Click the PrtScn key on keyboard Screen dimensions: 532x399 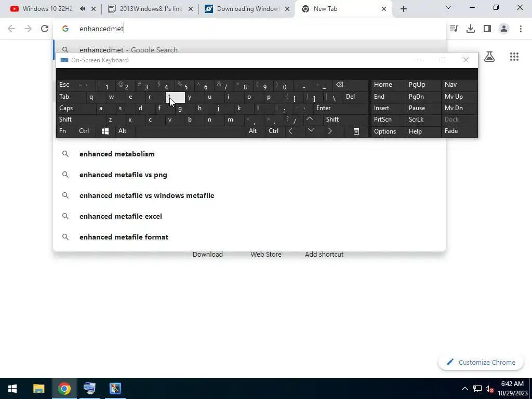pyautogui.click(x=388, y=119)
